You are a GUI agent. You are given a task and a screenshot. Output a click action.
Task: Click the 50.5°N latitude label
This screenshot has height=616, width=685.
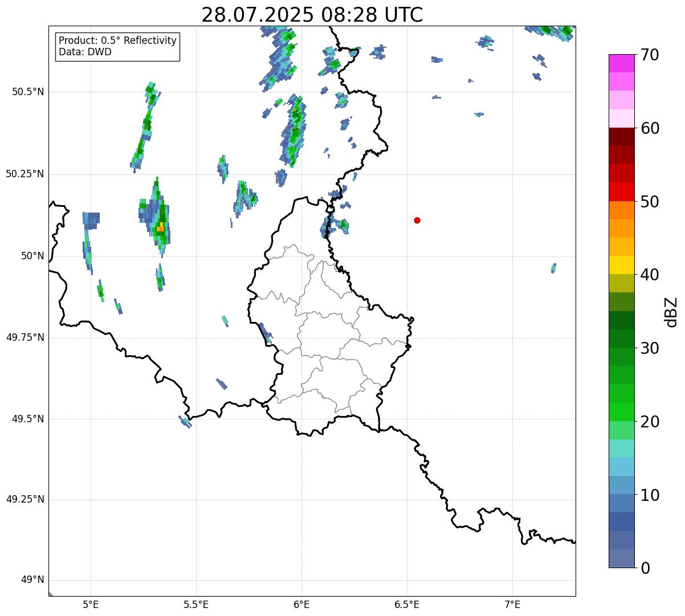click(28, 92)
